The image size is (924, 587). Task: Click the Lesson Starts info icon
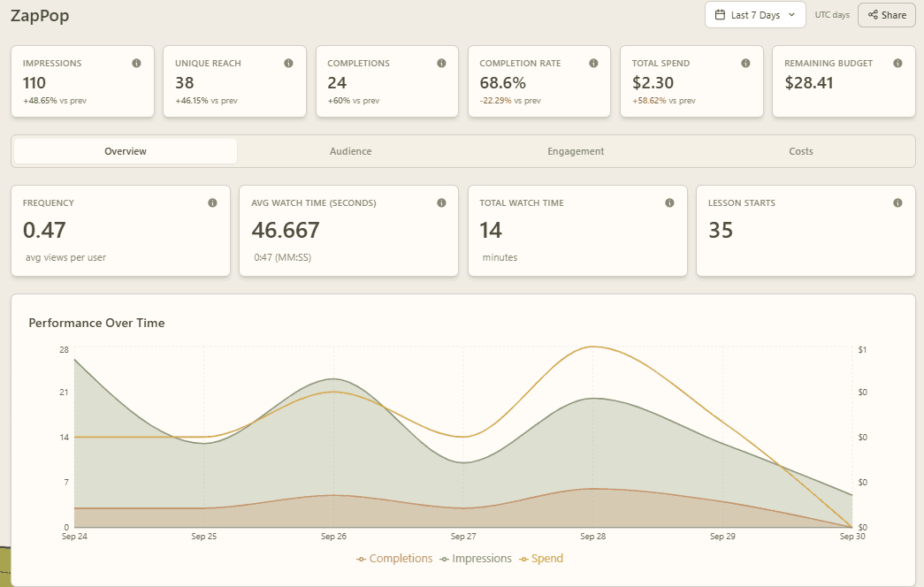pos(897,202)
